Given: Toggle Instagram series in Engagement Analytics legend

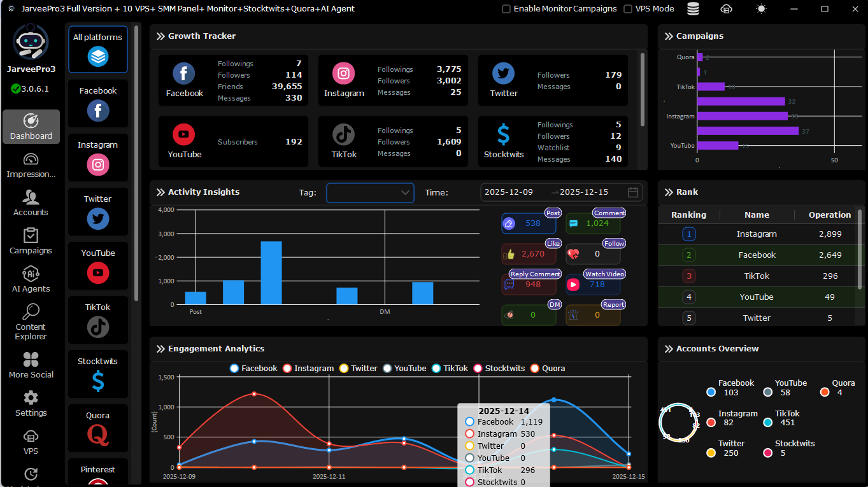Looking at the screenshot, I should tap(308, 369).
